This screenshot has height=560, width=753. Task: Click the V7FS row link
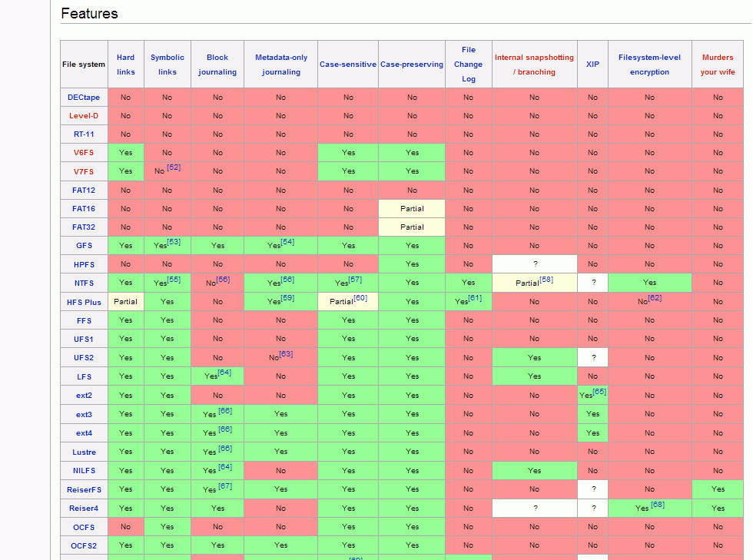(84, 171)
